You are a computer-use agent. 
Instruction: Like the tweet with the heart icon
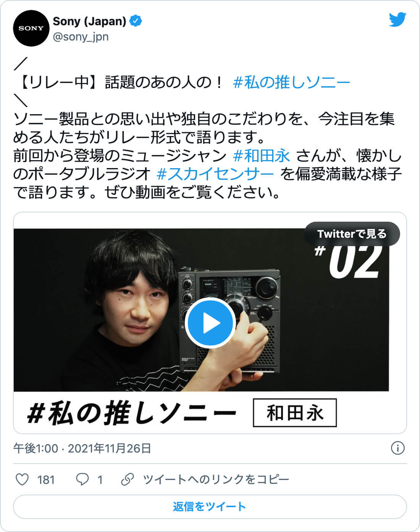[x=22, y=479]
